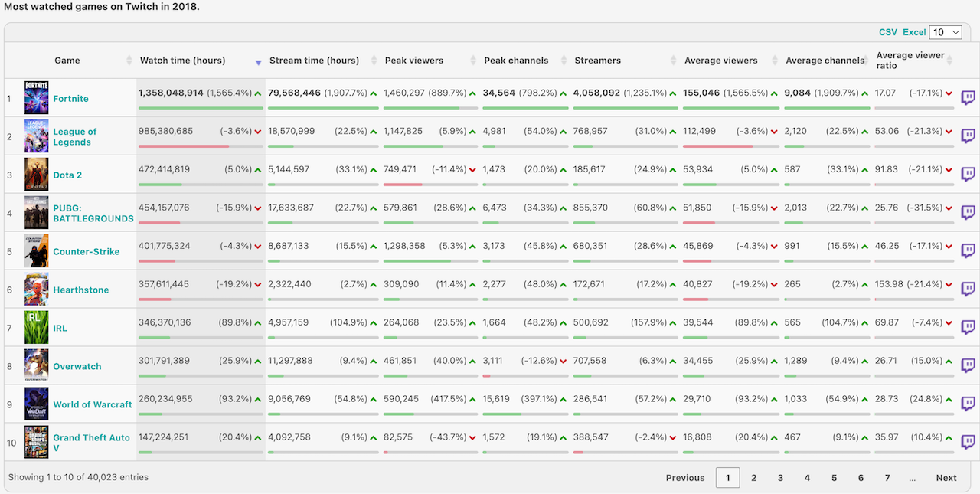Click the Overwatch game cover image
The image size is (980, 494).
point(36,366)
